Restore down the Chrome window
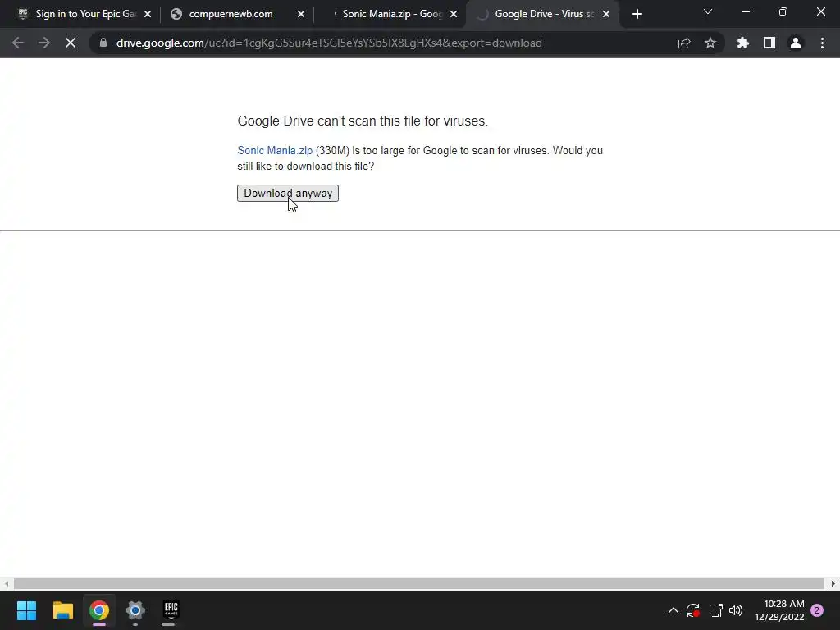 [783, 11]
